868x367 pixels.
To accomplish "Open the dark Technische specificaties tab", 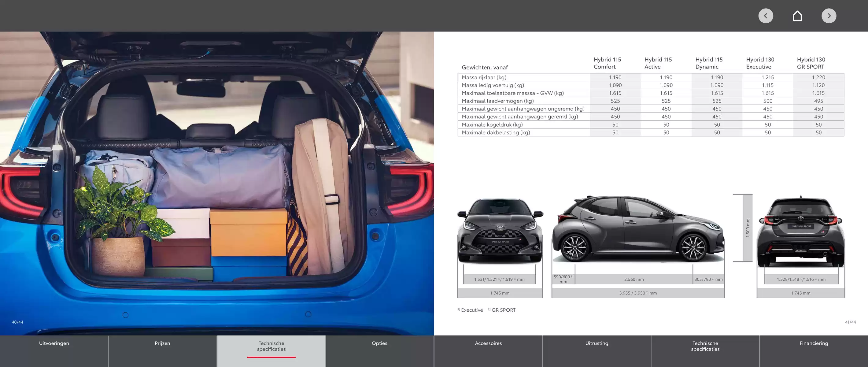I will tap(705, 351).
